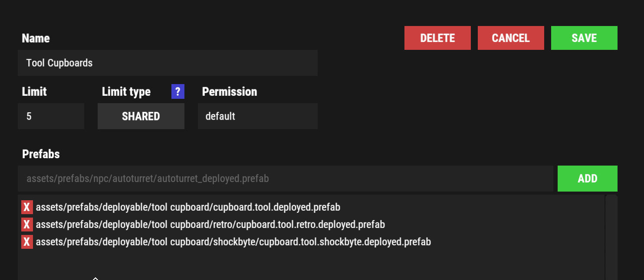
Task: Click the red DELETE button
Action: tap(437, 38)
